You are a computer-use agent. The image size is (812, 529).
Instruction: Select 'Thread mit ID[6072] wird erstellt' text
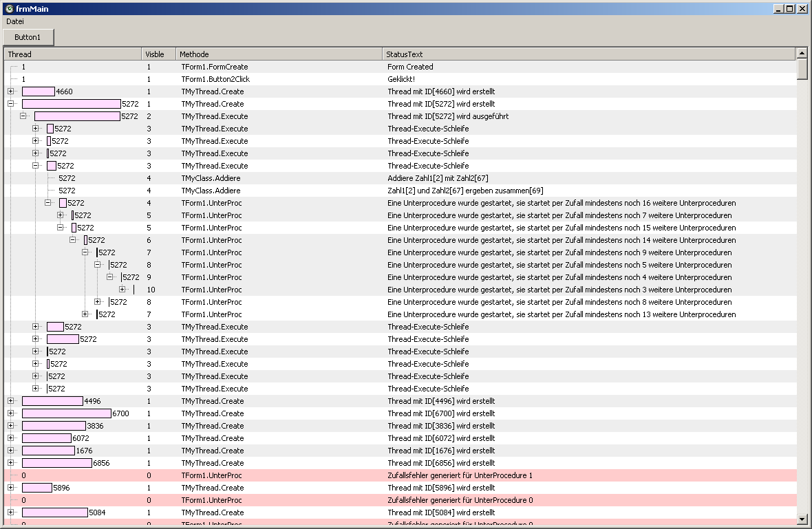click(441, 438)
